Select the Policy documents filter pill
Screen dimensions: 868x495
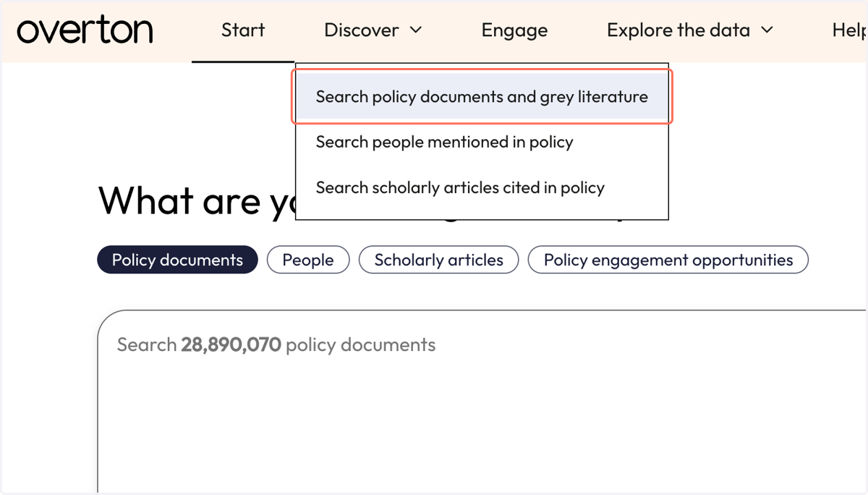177,260
